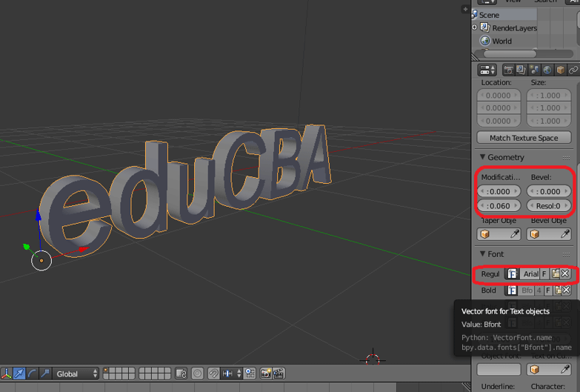Image resolution: width=580 pixels, height=392 pixels.
Task: Click the World globe icon in outliner
Action: click(x=485, y=40)
